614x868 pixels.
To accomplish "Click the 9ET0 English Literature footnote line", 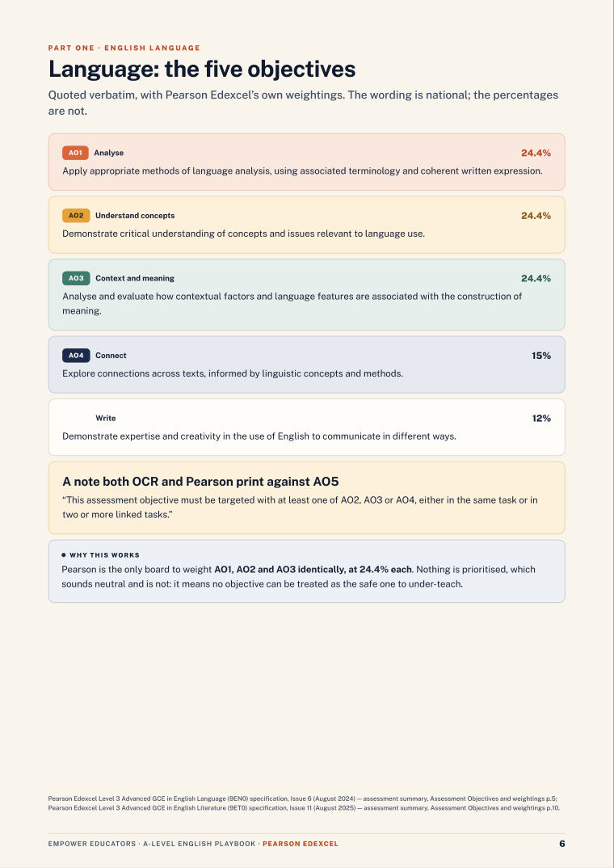I will (x=304, y=808).
